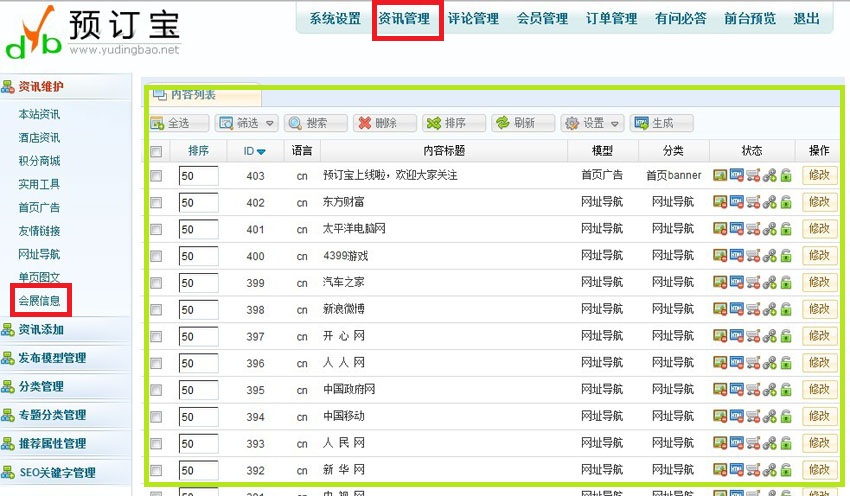
Task: Click the 删除 delete toolbar button
Action: point(385,123)
